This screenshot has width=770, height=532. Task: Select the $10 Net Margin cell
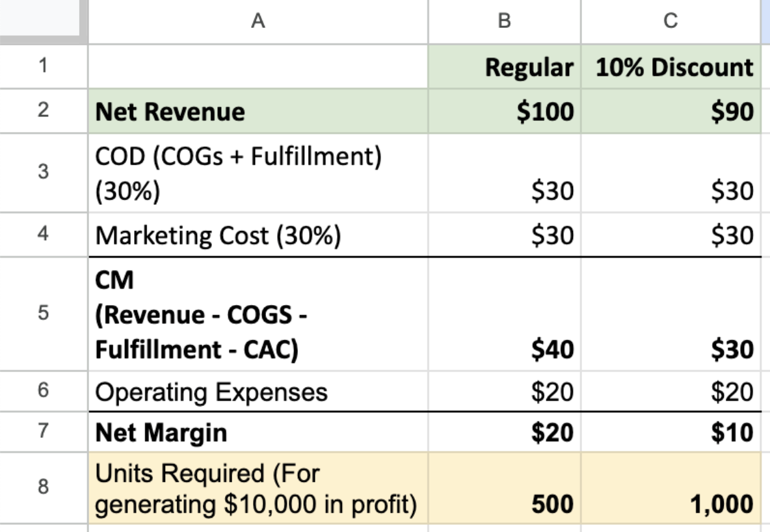click(670, 431)
